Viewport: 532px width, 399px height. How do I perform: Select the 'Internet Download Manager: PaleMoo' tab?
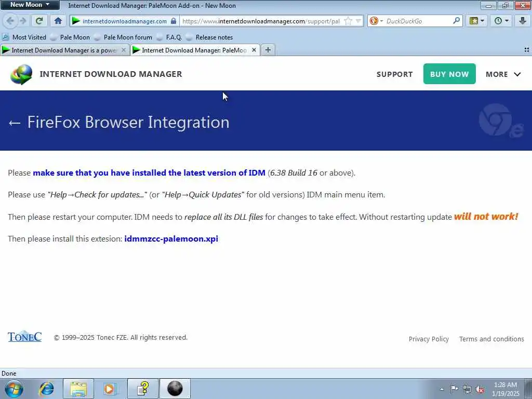tap(195, 50)
